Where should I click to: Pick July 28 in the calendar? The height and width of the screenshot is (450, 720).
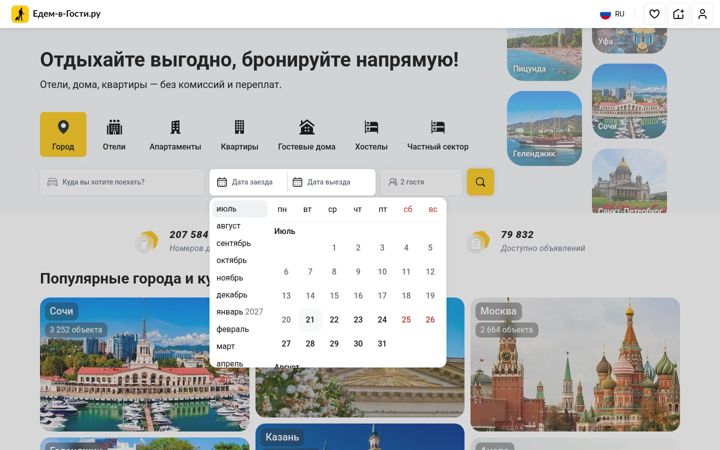[x=310, y=343]
